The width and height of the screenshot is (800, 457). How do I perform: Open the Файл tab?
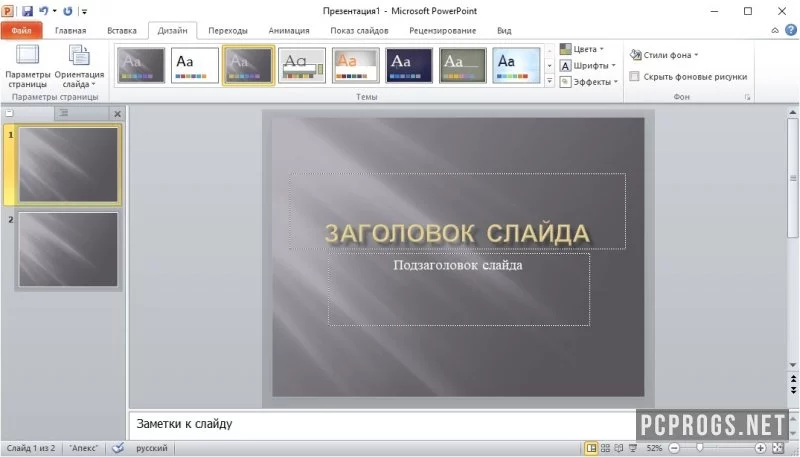(21, 31)
